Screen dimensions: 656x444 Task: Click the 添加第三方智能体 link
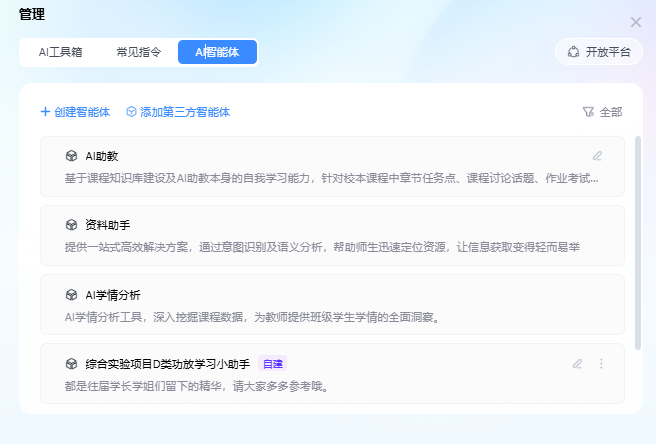pos(178,112)
